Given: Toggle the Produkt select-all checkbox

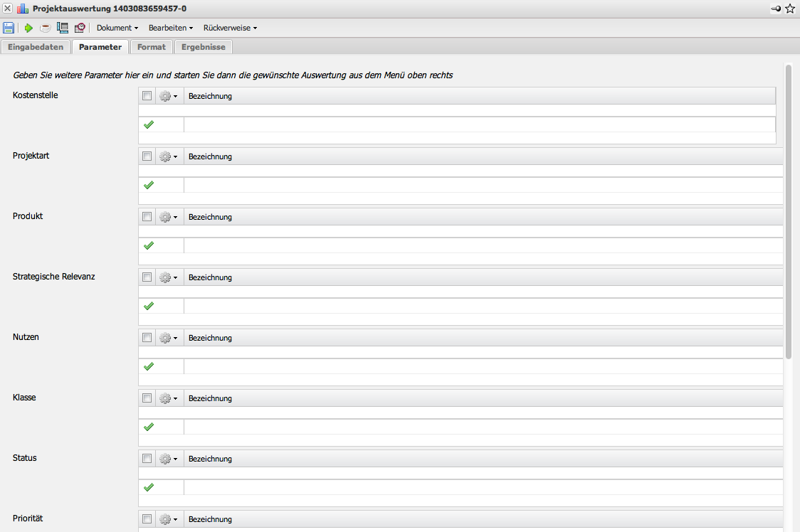Looking at the screenshot, I should pos(147,217).
